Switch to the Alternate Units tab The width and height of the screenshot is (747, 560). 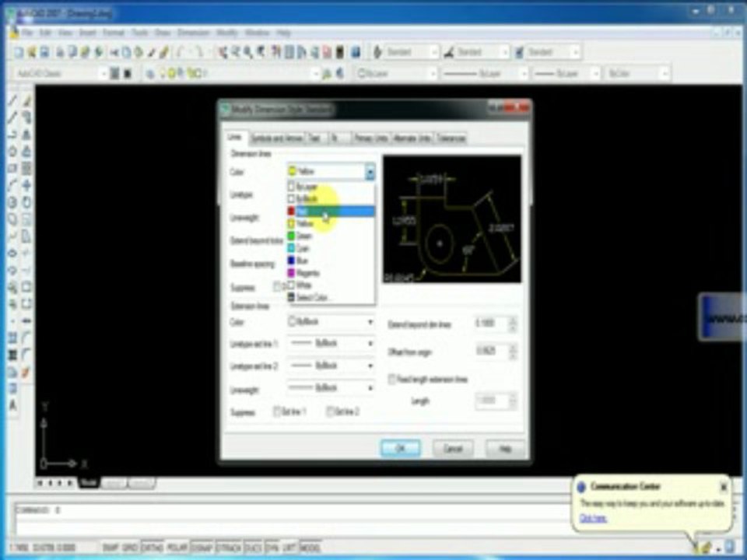pos(412,138)
